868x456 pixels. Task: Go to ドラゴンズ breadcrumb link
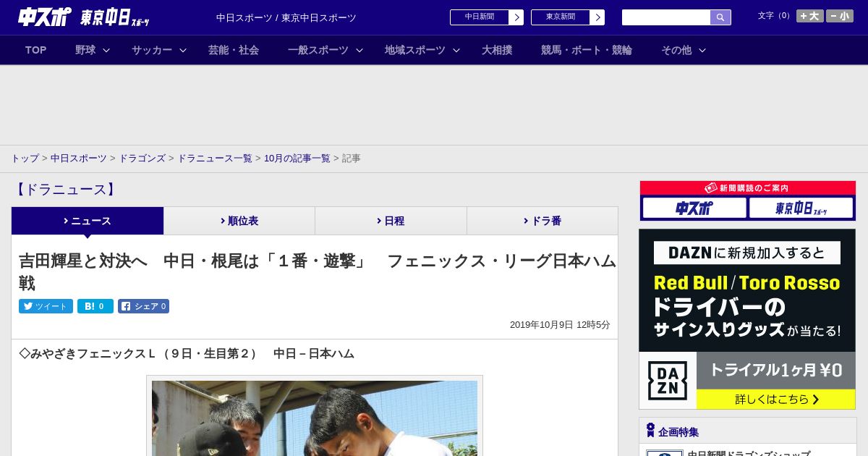[142, 159]
